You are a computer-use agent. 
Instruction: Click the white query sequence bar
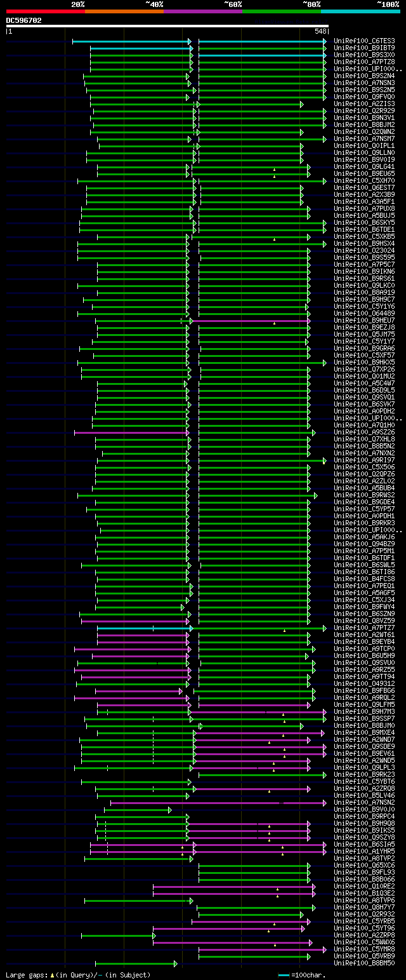click(x=167, y=26)
